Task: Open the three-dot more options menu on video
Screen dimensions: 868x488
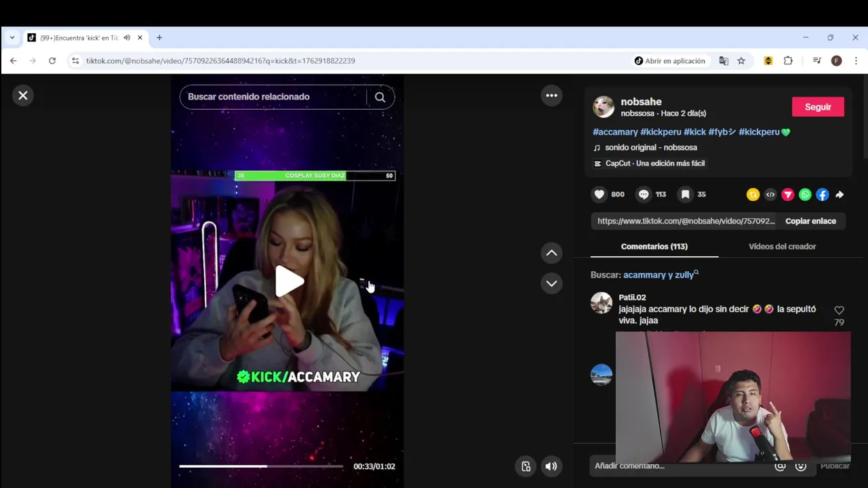Action: click(x=551, y=96)
